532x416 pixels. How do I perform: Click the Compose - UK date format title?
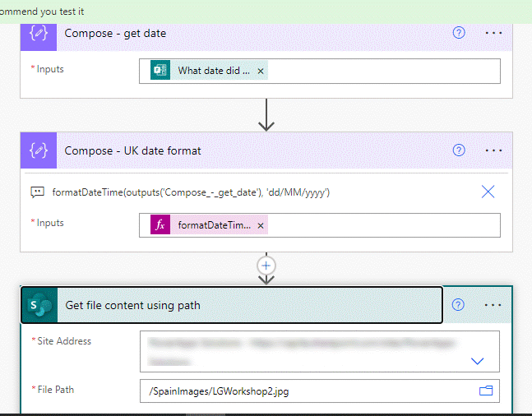[x=132, y=150]
